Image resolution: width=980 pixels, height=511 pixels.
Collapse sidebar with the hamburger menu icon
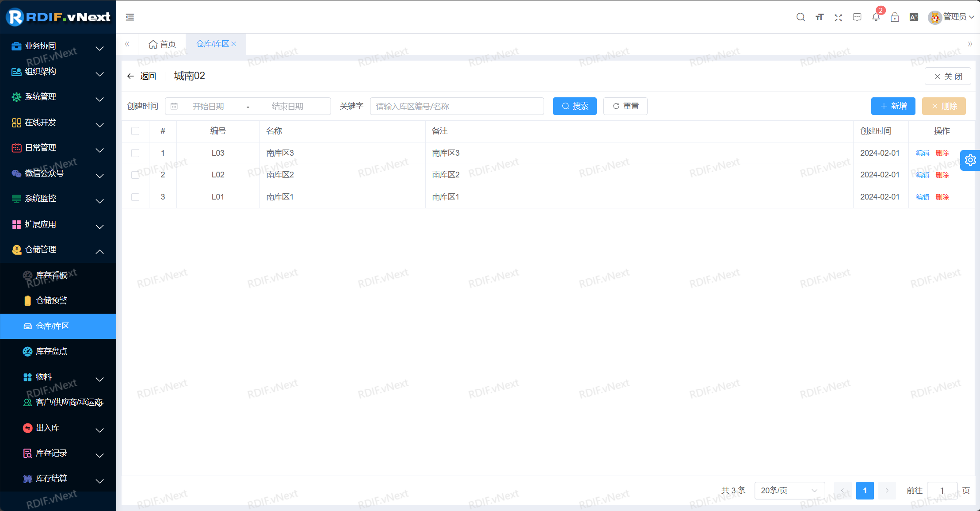coord(130,17)
